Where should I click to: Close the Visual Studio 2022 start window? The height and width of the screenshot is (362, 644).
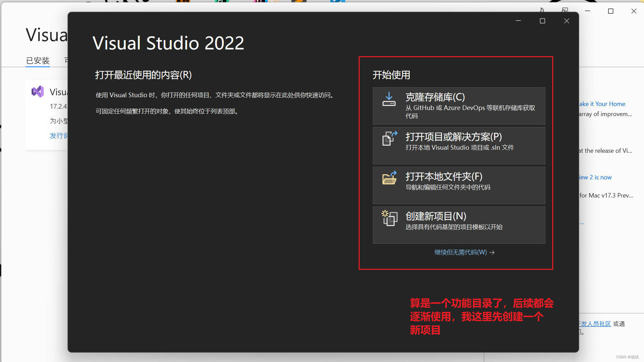(x=567, y=21)
